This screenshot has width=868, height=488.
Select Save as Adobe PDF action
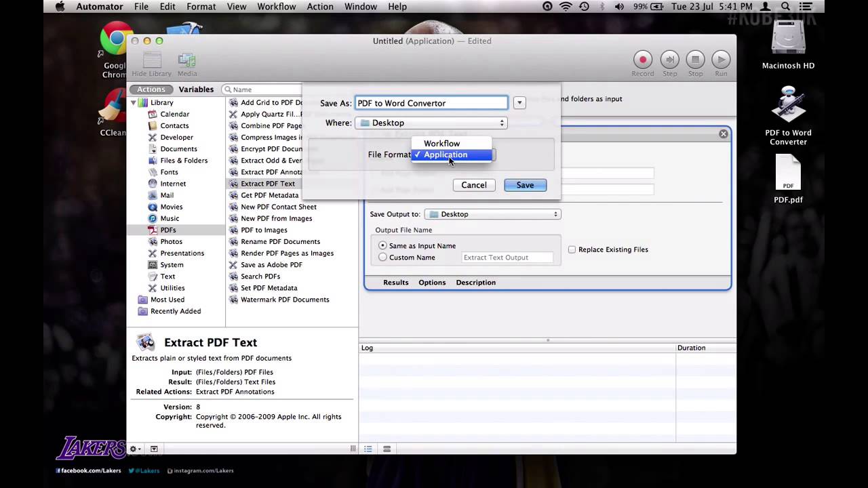(x=271, y=264)
